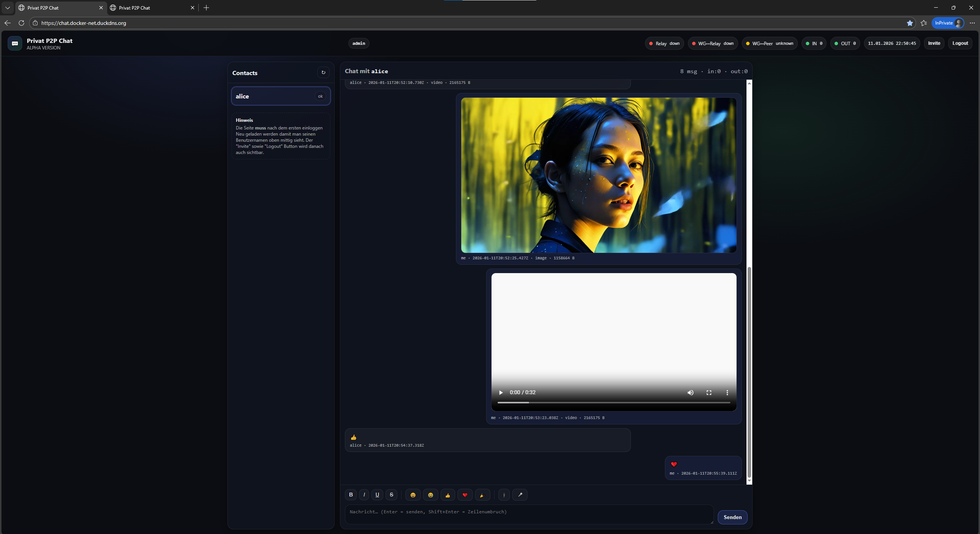Toggle bold text formatting
Image resolution: width=980 pixels, height=534 pixels.
click(351, 495)
